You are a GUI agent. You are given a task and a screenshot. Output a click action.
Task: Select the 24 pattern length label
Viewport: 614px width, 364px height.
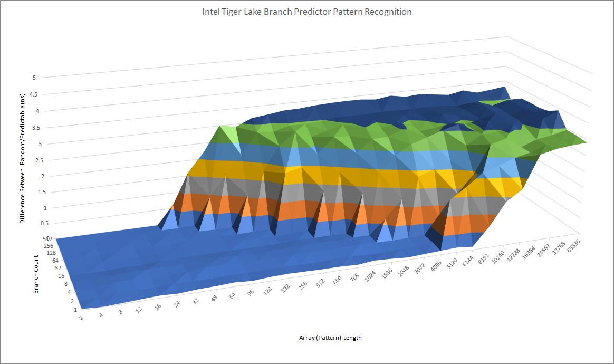[x=177, y=304]
